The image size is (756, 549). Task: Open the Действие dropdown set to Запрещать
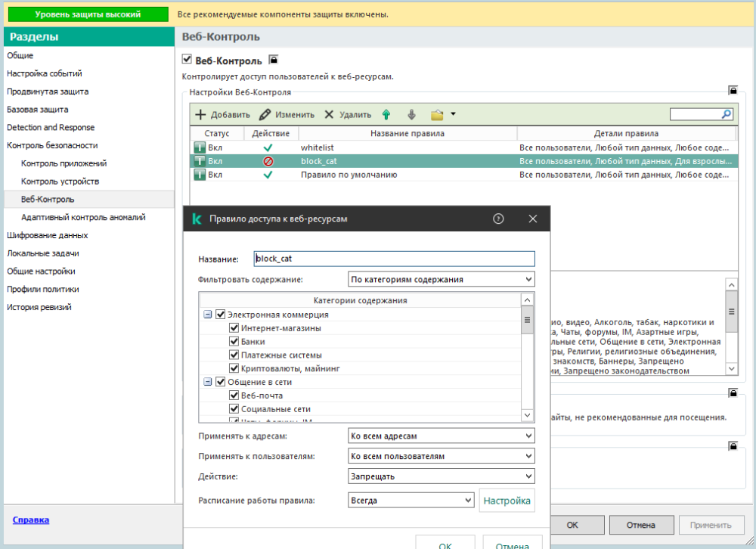(442, 476)
